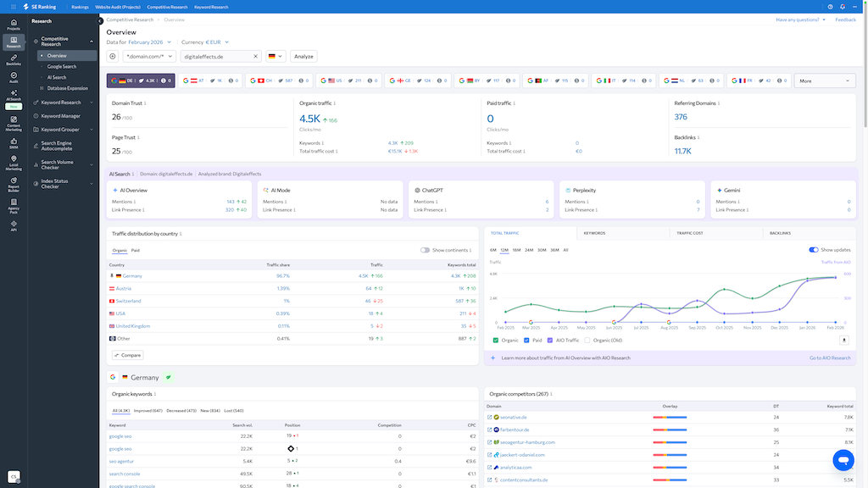
Task: Clear the digitaleffects.de domain field
Action: point(256,56)
